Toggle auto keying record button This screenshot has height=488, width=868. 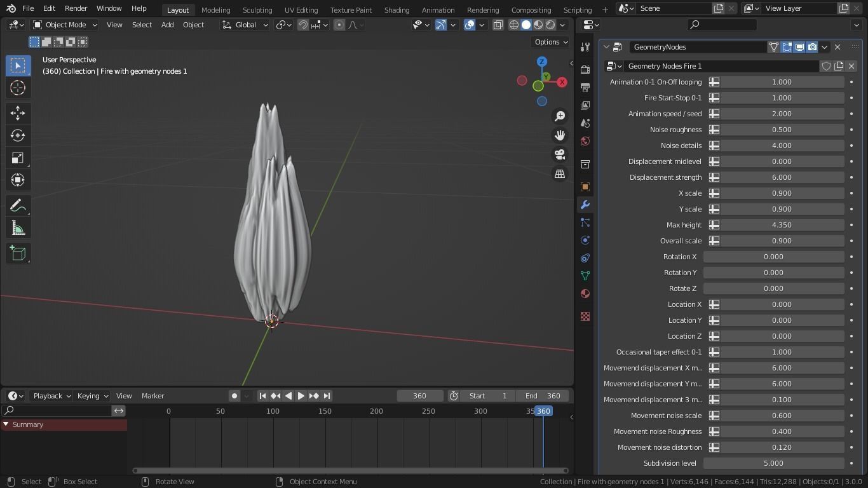234,396
